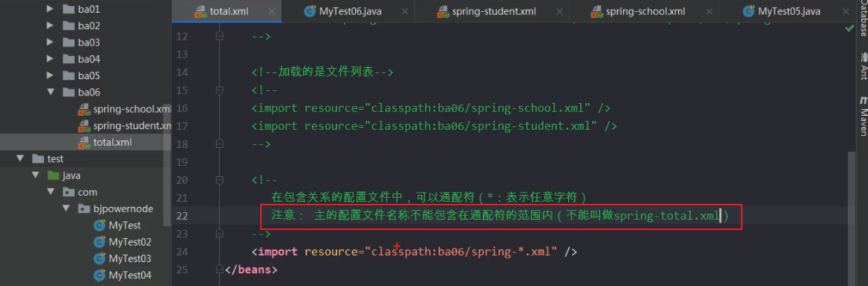The height and width of the screenshot is (286, 868).
Task: Select spring-student.xml in project tree
Action: point(132,125)
